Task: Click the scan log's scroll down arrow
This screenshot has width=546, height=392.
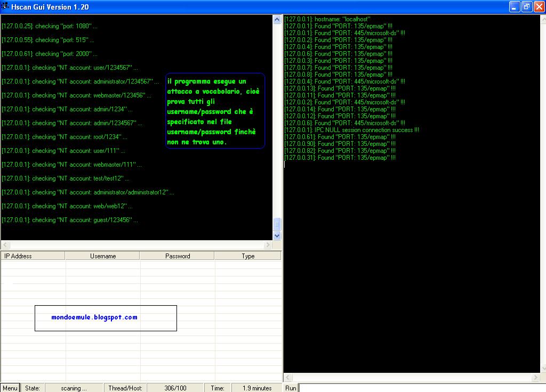Action: (x=277, y=235)
